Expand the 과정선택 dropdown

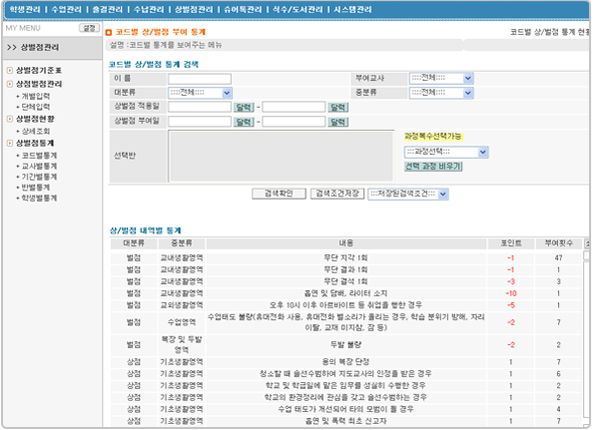(483, 151)
